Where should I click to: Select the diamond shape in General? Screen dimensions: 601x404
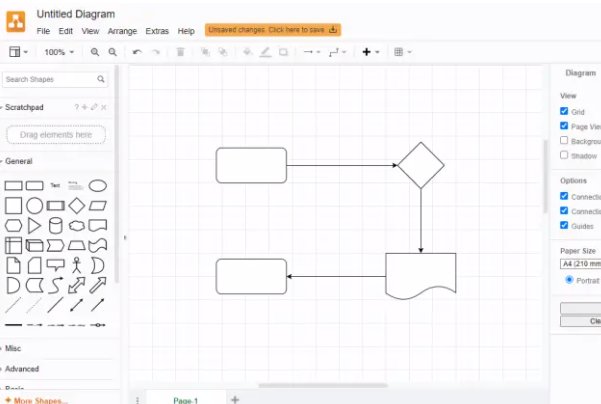coord(77,205)
